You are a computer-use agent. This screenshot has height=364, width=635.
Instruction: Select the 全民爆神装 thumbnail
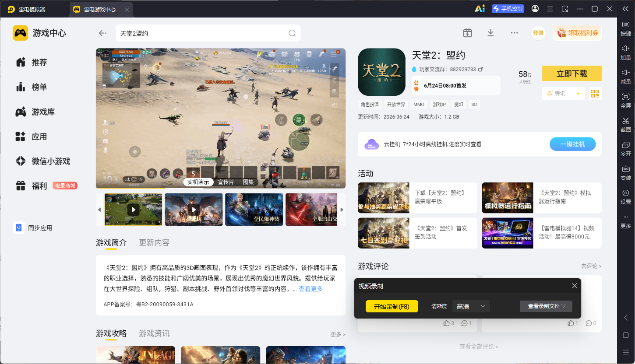click(254, 210)
